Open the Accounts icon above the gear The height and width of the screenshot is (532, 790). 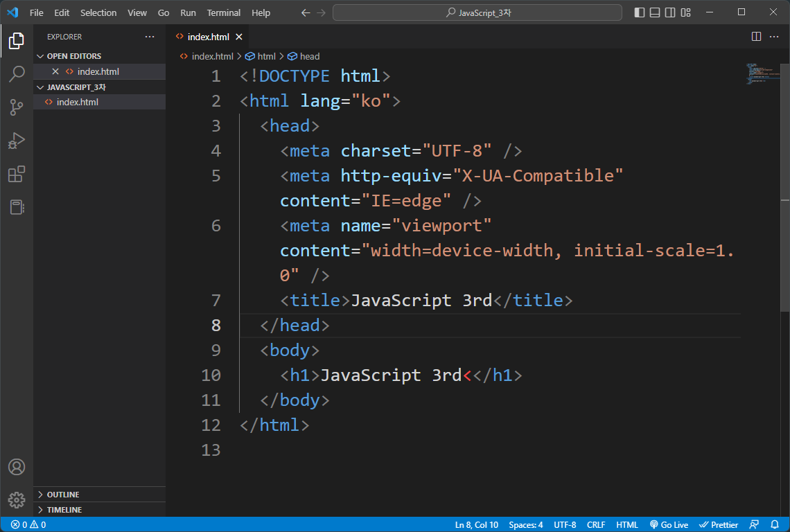(17, 467)
